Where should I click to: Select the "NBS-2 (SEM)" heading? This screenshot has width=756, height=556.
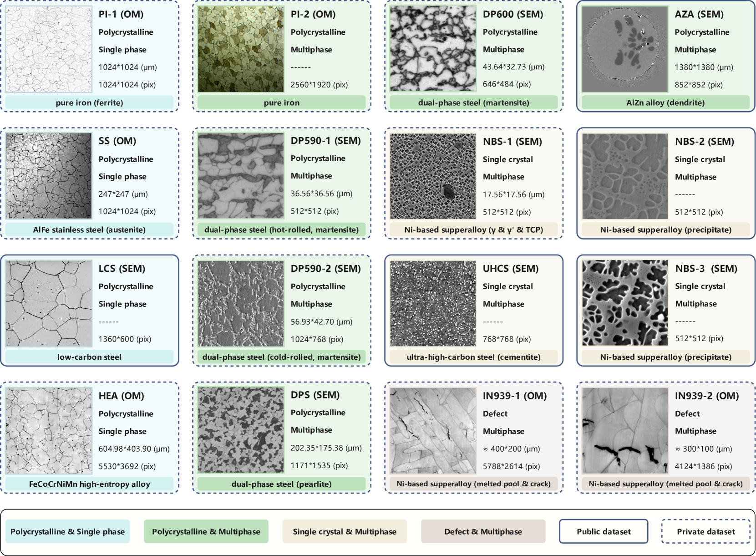(705, 141)
